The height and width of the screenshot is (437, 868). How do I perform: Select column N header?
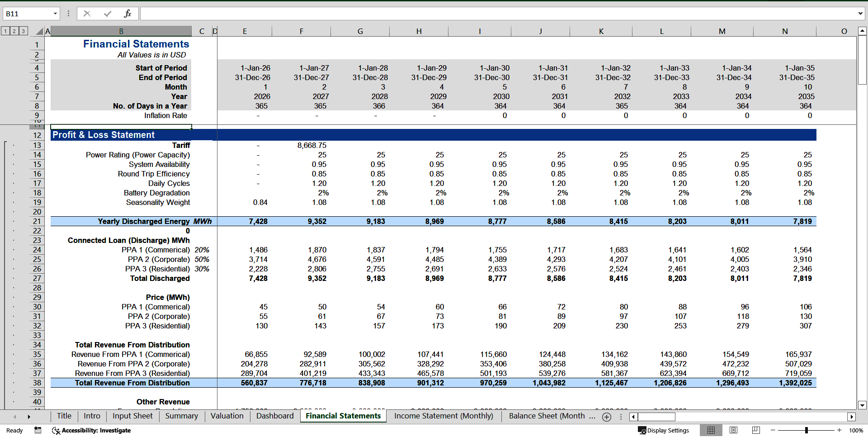coord(785,31)
